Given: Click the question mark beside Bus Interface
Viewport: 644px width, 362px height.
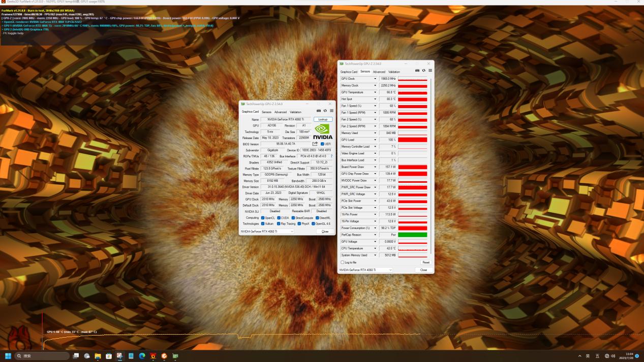Looking at the screenshot, I should (x=331, y=156).
